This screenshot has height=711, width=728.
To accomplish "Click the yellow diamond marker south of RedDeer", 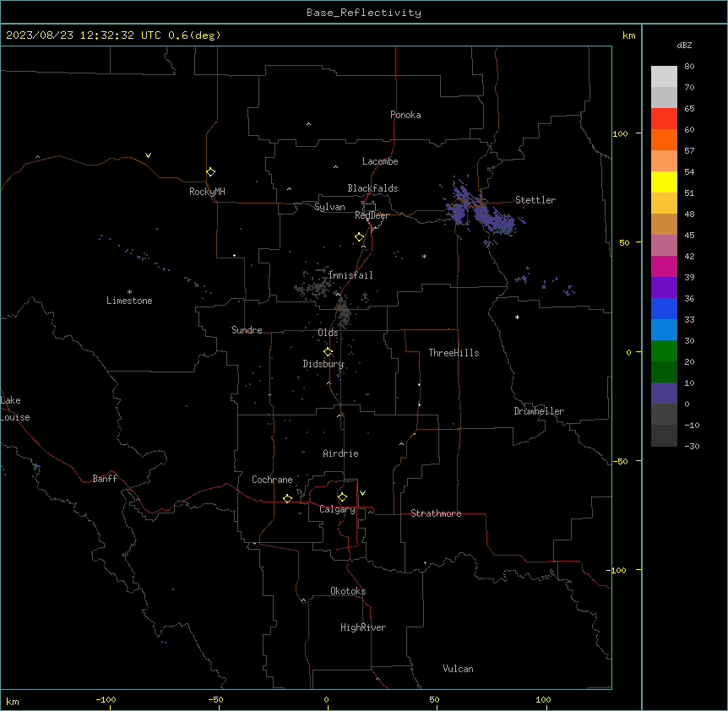I will 360,237.
